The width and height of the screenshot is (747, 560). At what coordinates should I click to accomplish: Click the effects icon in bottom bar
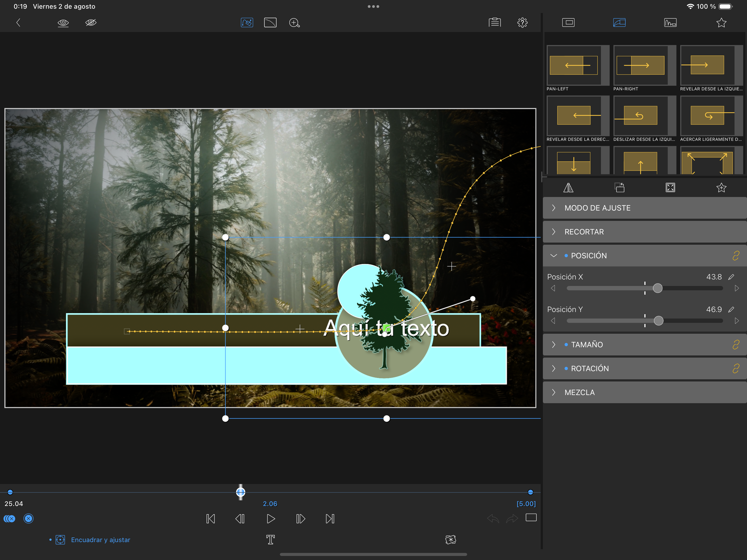coord(451,539)
